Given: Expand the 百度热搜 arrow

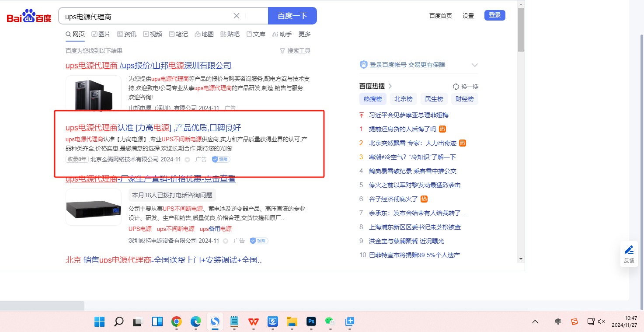Looking at the screenshot, I should click(x=390, y=86).
